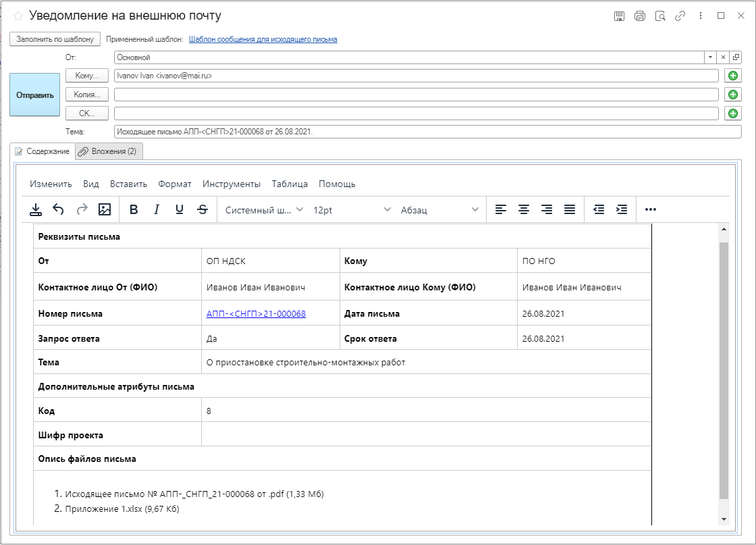Image resolution: width=756 pixels, height=545 pixels.
Task: Justify the text
Action: (x=570, y=209)
